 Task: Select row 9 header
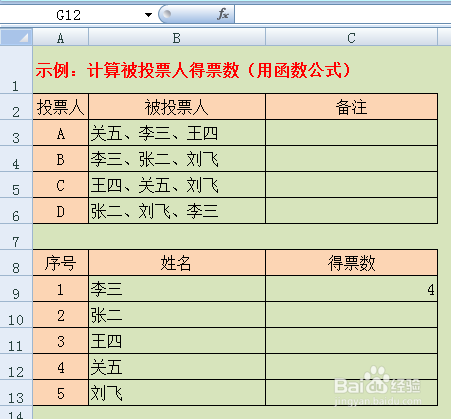(16, 289)
